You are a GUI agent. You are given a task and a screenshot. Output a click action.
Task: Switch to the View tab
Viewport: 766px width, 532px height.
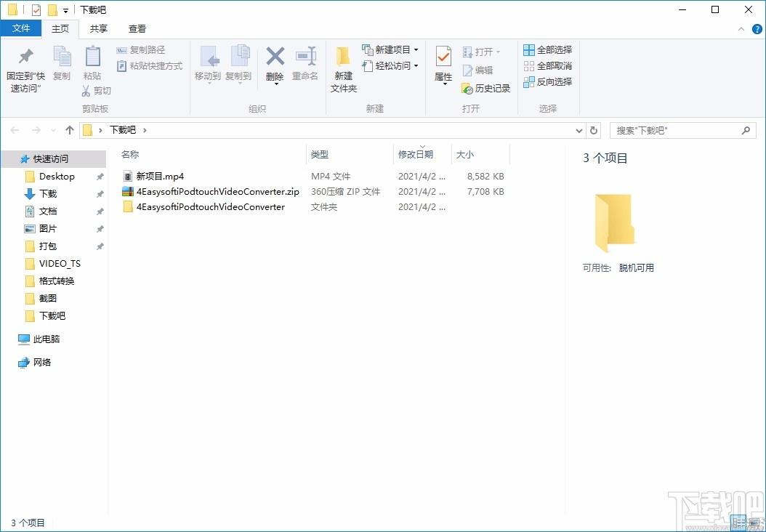pyautogui.click(x=137, y=29)
